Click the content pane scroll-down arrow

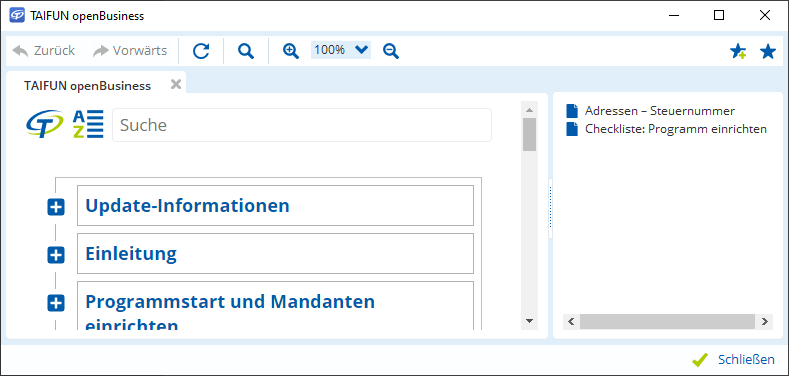(x=529, y=321)
